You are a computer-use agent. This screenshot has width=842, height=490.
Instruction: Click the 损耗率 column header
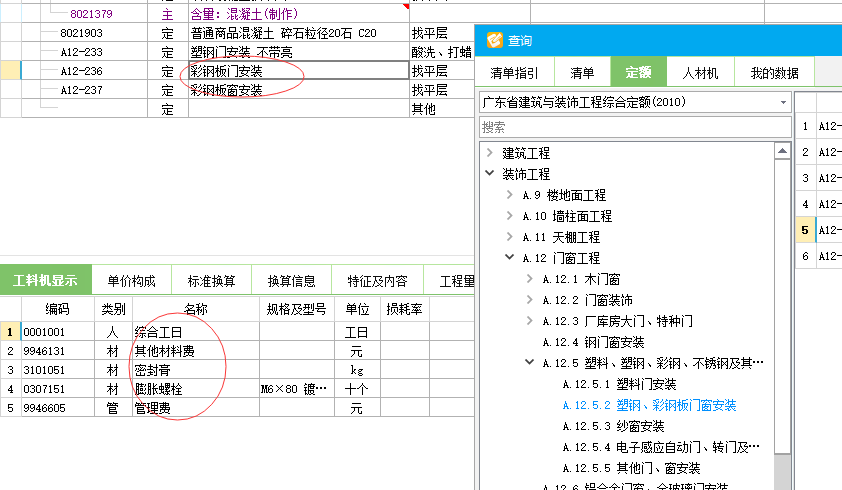coord(405,309)
